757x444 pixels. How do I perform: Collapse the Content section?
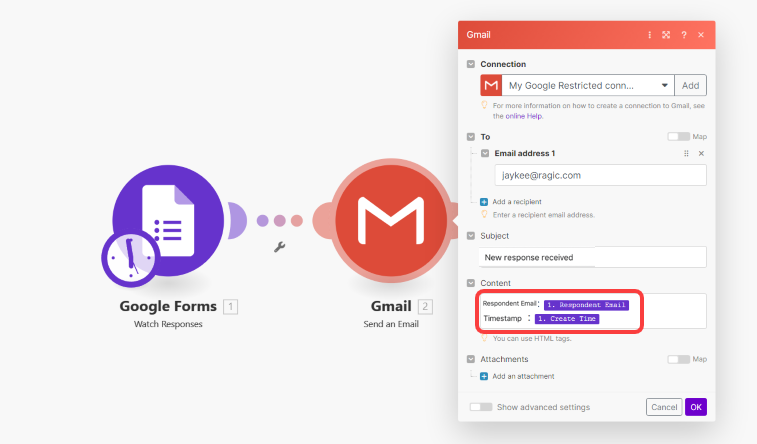(471, 283)
